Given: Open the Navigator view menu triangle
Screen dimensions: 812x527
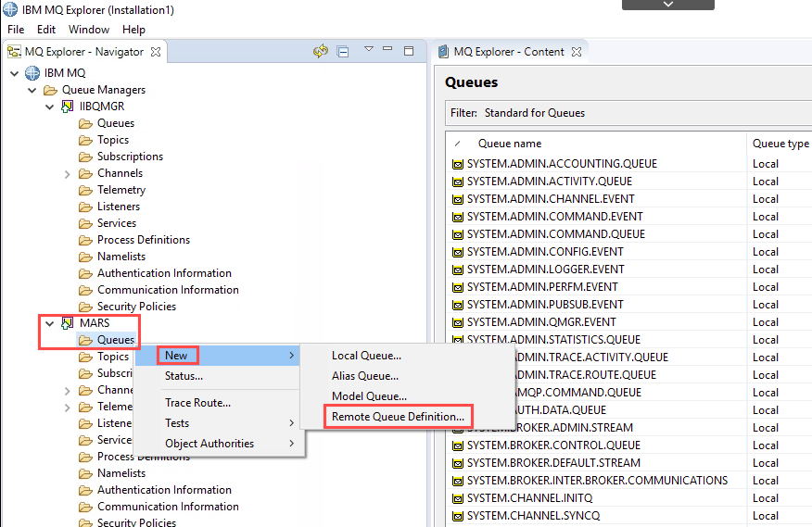Looking at the screenshot, I should tap(369, 49).
